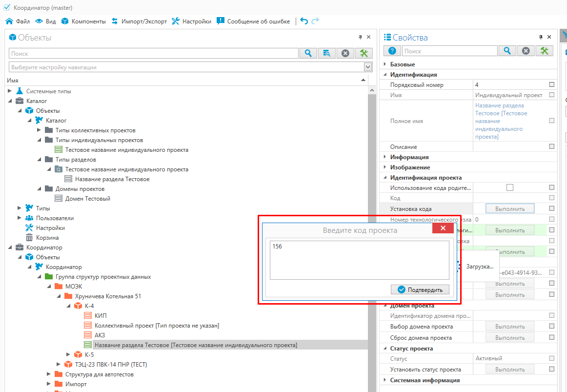
Task: Clear the Objects search with the X icon
Action: [345, 53]
